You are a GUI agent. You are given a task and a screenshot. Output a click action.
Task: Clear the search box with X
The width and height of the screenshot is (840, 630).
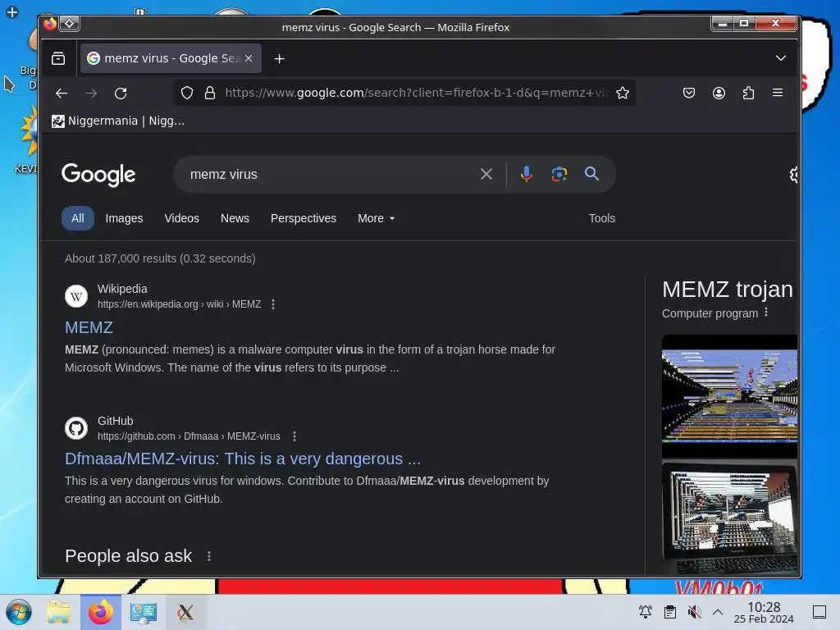486,174
